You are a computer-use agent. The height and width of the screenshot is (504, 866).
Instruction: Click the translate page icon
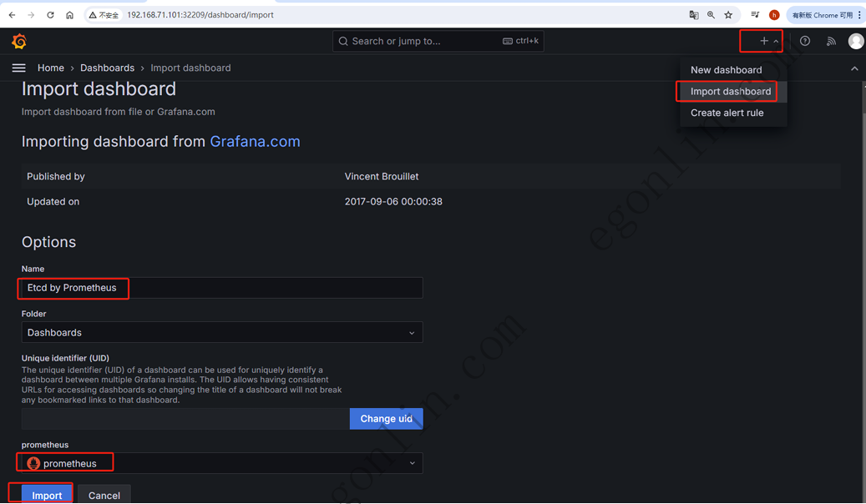click(x=694, y=15)
